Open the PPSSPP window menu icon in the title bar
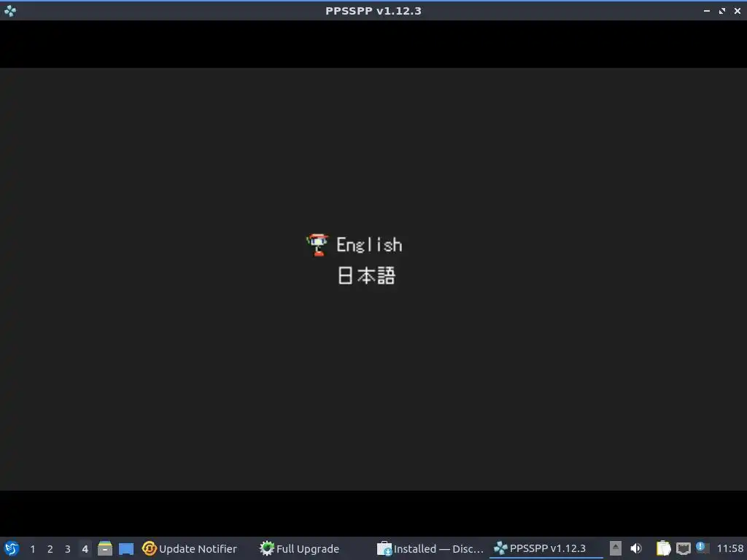 [x=10, y=10]
